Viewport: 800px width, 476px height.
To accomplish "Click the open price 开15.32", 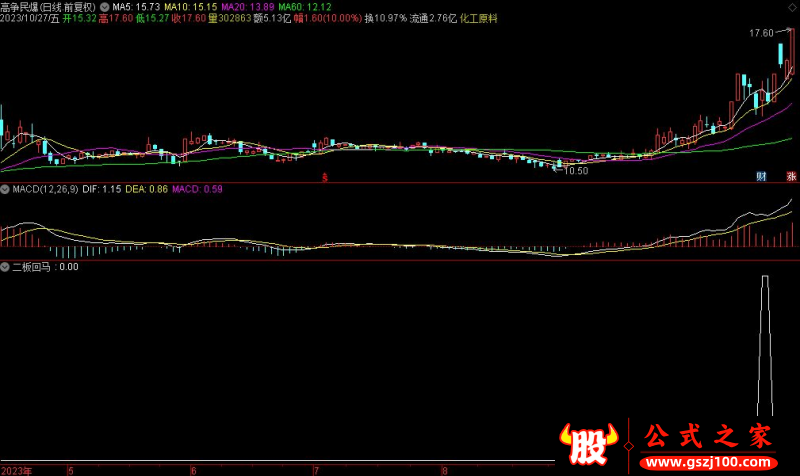I will click(x=80, y=18).
